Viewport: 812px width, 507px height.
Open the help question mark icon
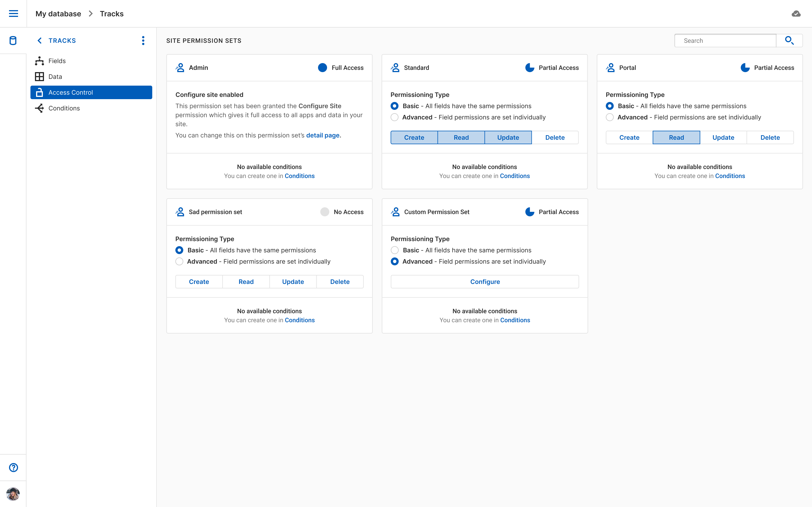[x=14, y=468]
